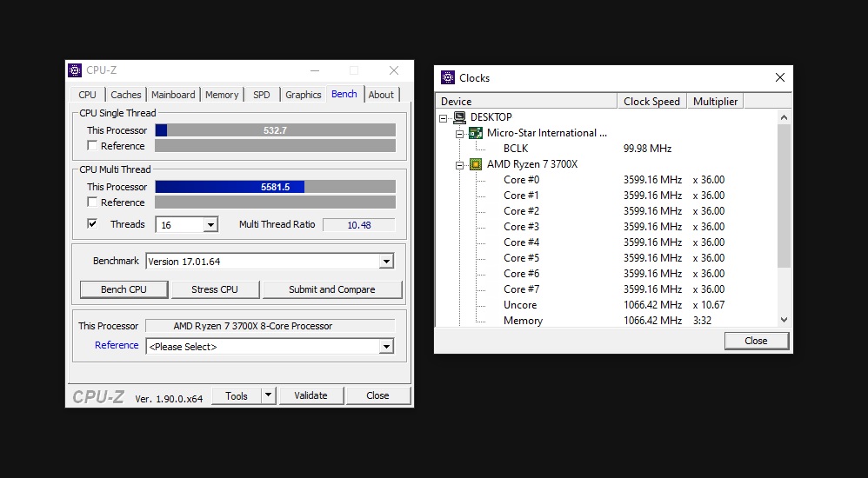Click the Tools button

click(237, 395)
